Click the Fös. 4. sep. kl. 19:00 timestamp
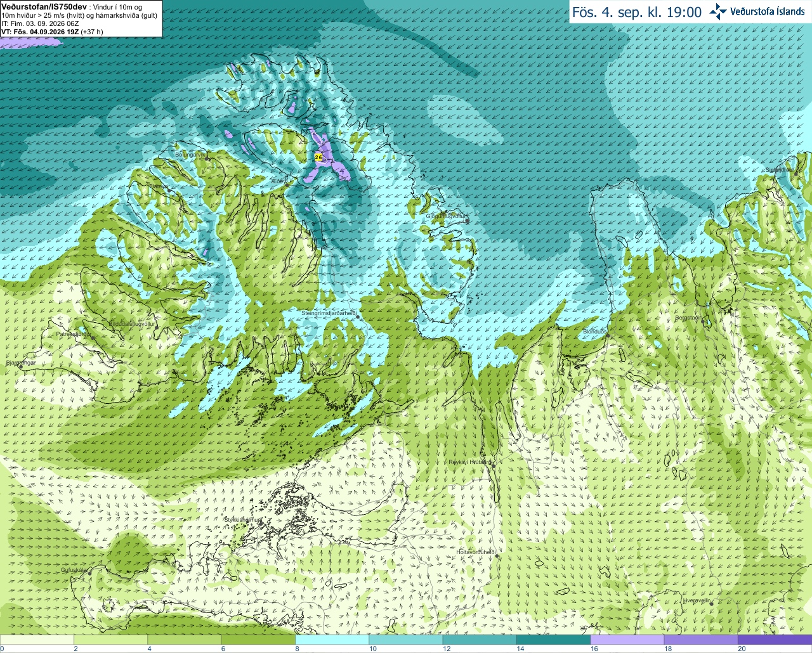Image resolution: width=812 pixels, height=653 pixels. [x=637, y=12]
